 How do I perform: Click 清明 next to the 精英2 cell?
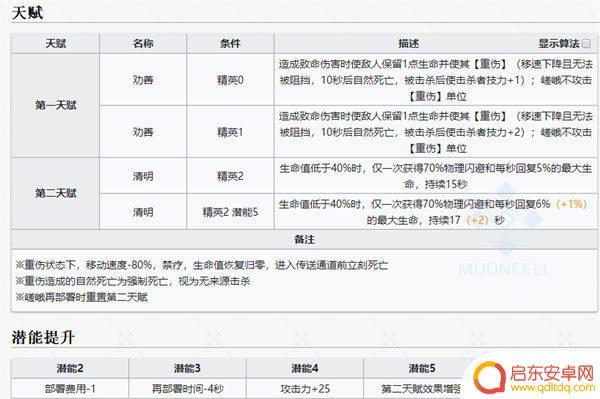tap(143, 176)
